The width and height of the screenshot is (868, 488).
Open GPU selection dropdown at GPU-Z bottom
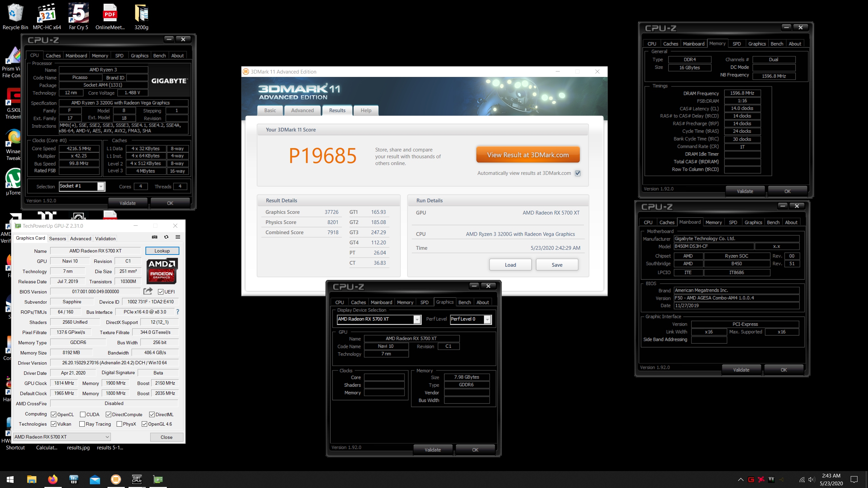point(62,437)
